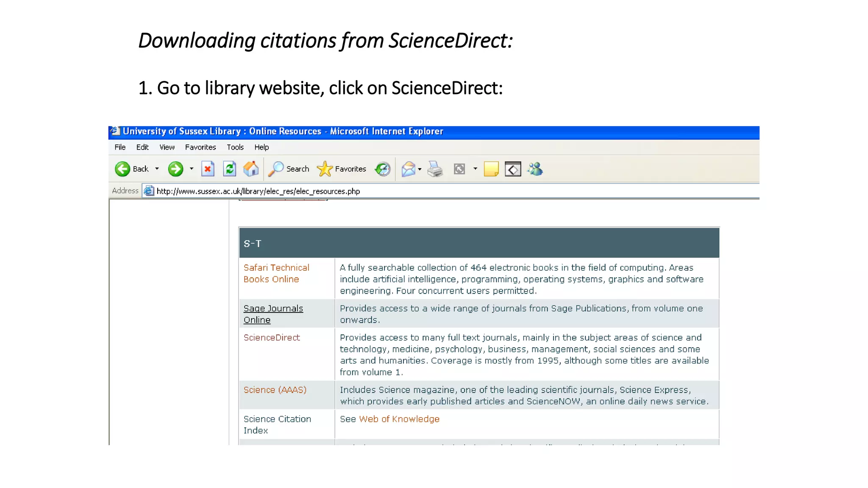Viewport: 868px width, 488px height.
Task: Click the grey Edit toolbar icon
Action: [459, 169]
